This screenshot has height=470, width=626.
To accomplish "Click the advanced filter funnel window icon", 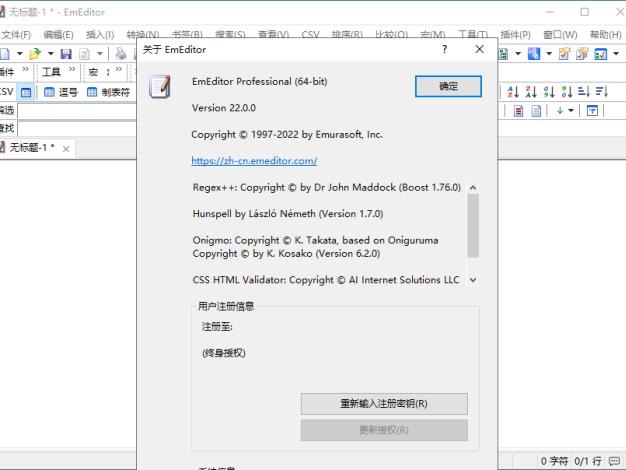I will [x=592, y=111].
